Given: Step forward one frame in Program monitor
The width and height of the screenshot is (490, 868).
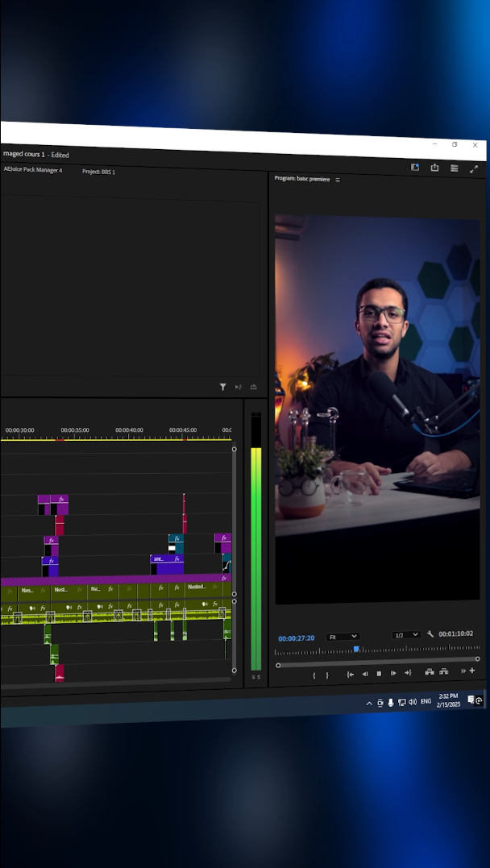Looking at the screenshot, I should 393,673.
